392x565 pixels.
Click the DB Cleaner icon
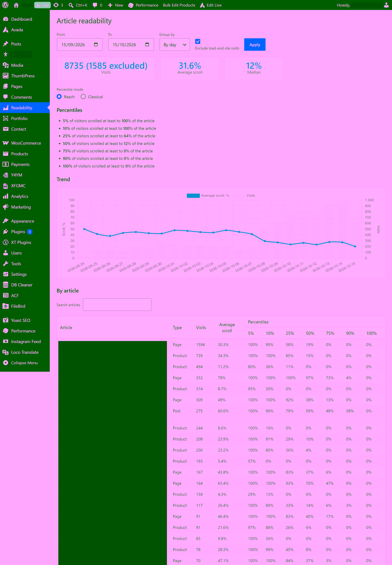coord(6,285)
